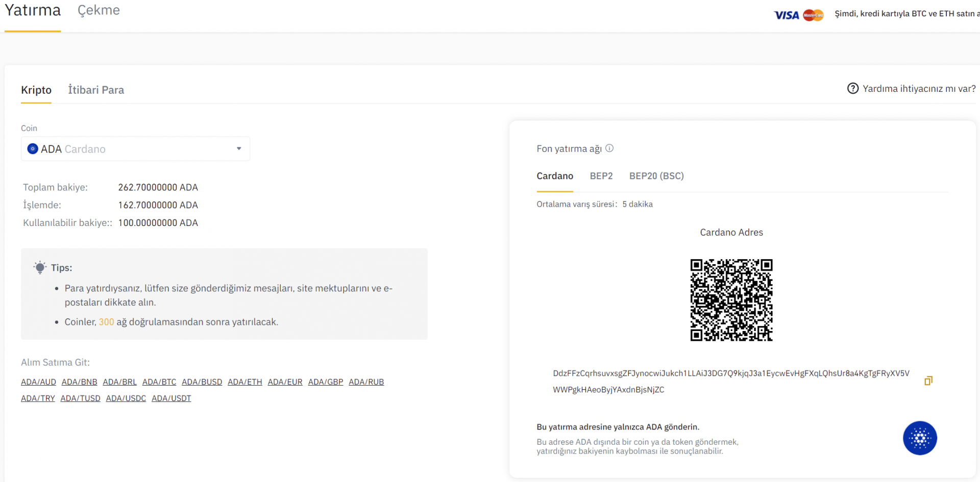Click the info icon beside Fon yatırma ağı

pos(609,148)
